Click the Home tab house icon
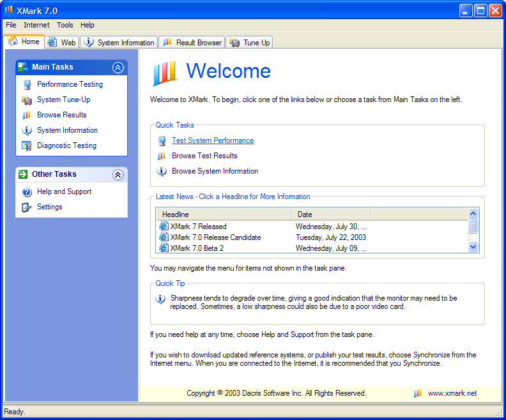Image resolution: width=506 pixels, height=420 pixels. point(13,41)
